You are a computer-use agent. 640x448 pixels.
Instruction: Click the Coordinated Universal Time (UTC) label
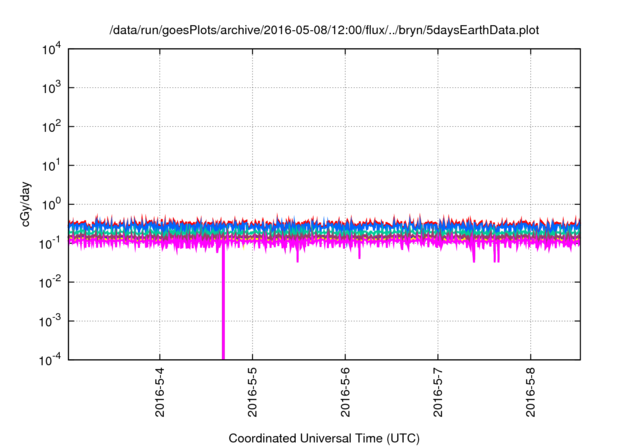[x=324, y=439]
